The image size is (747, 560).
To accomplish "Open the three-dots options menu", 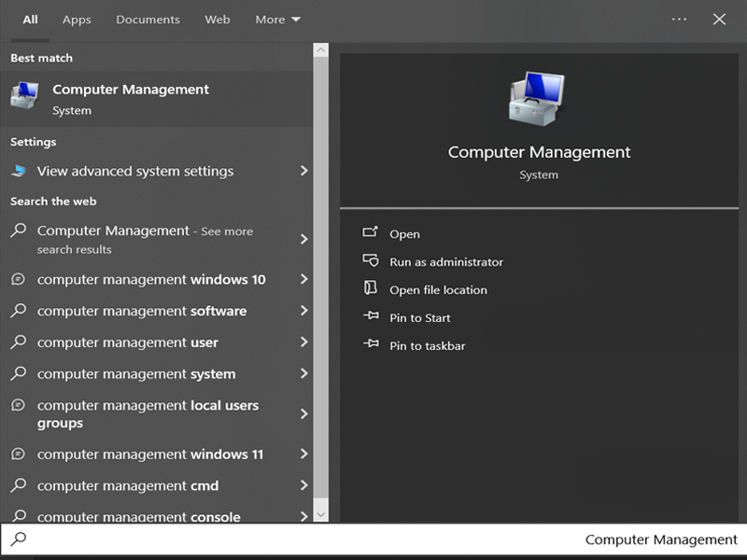I will [679, 19].
